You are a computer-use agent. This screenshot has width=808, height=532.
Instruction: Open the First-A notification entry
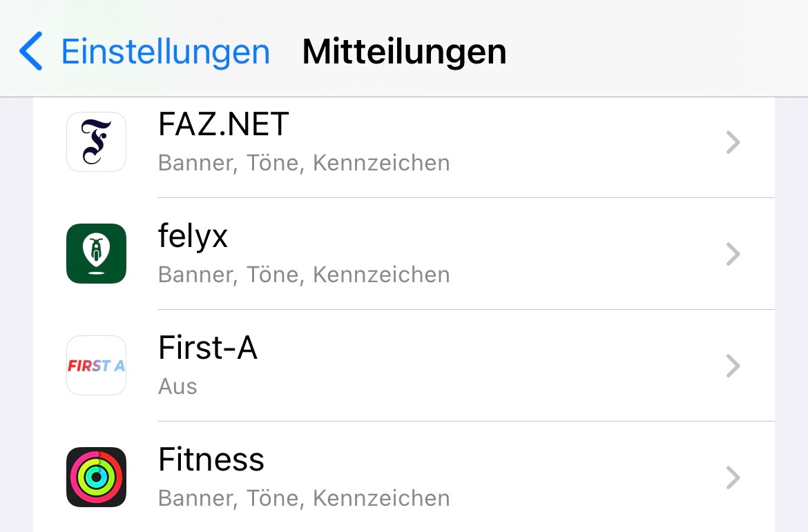(208, 348)
